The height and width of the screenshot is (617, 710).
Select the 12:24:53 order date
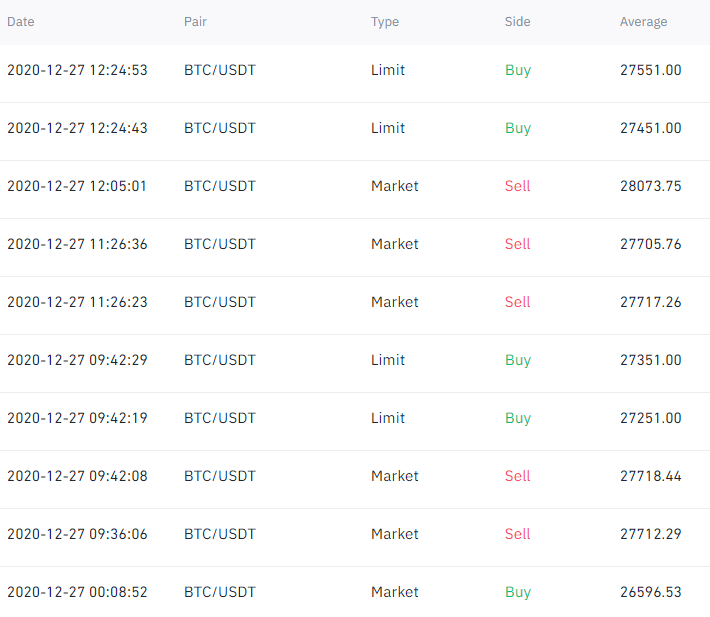click(x=77, y=70)
